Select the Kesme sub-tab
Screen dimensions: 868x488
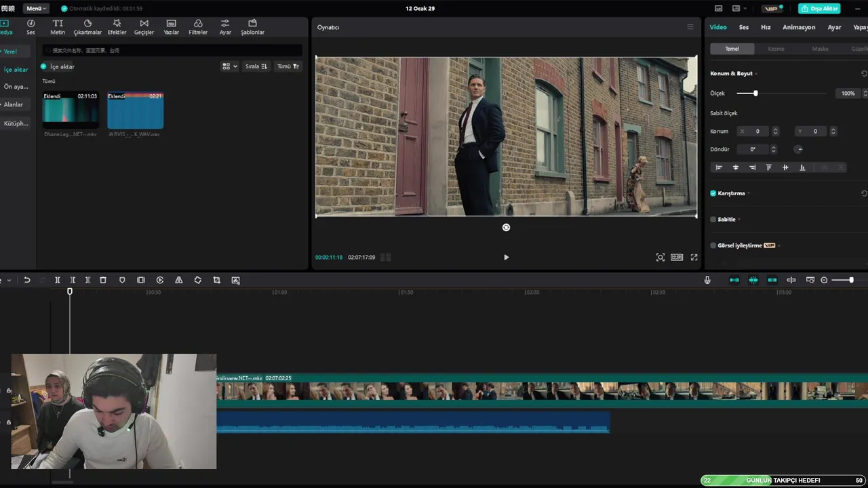(x=776, y=49)
